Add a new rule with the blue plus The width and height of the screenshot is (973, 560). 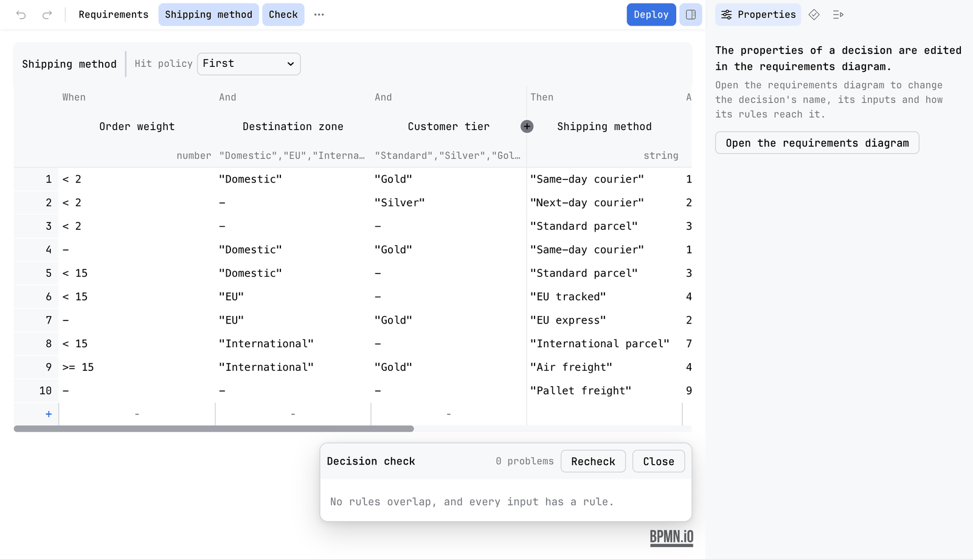click(49, 414)
